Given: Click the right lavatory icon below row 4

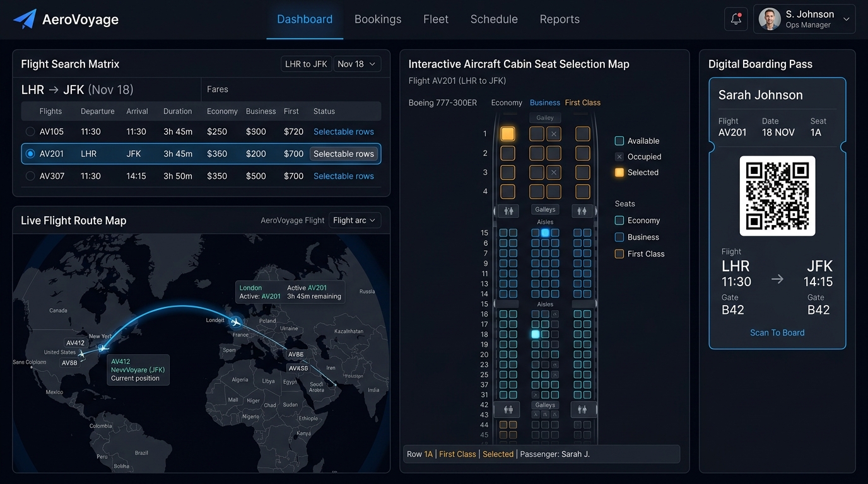Looking at the screenshot, I should pos(582,211).
